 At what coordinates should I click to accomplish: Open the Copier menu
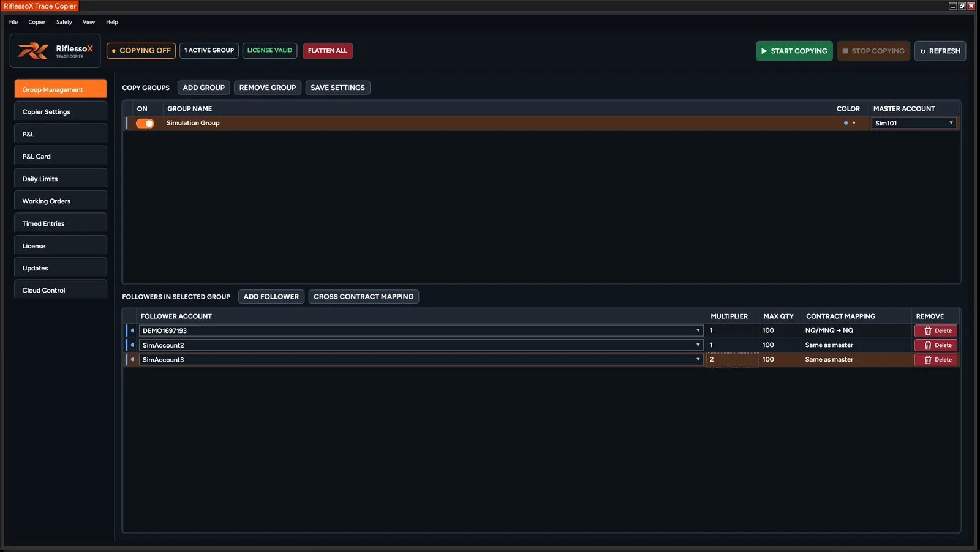point(37,22)
